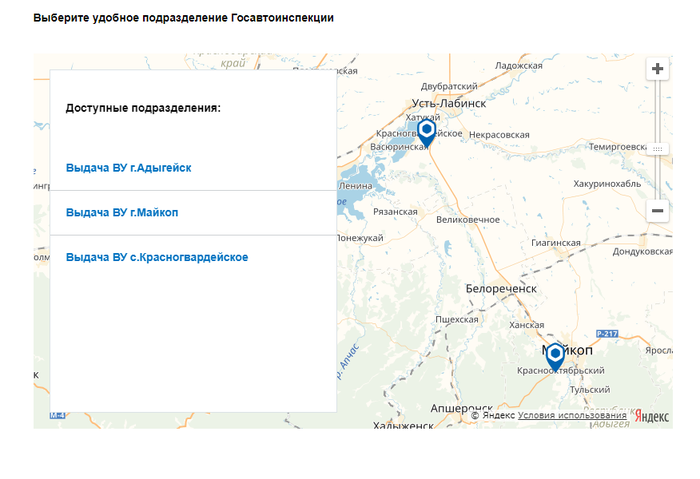
Task: Zoom in the map with plus button
Action: 658,69
